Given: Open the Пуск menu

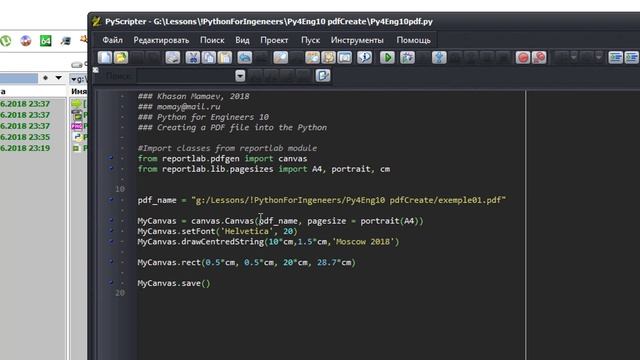Looking at the screenshot, I should tap(310, 40).
